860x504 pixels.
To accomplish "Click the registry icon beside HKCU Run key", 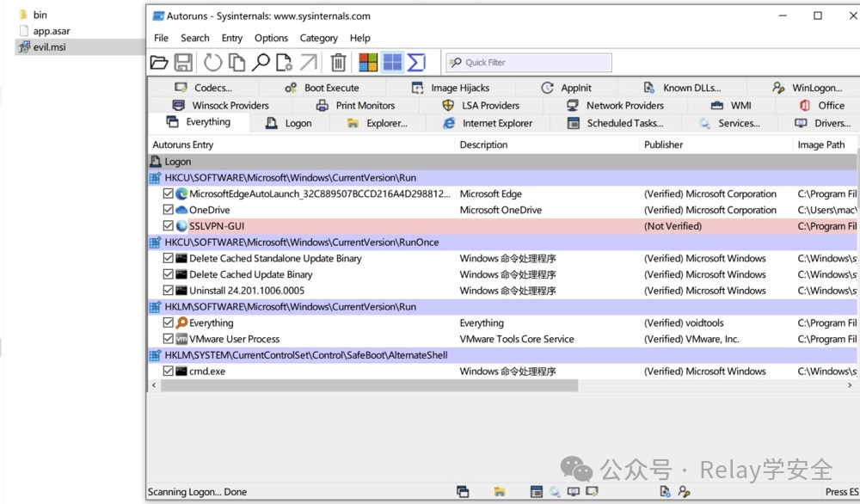I will pyautogui.click(x=155, y=178).
